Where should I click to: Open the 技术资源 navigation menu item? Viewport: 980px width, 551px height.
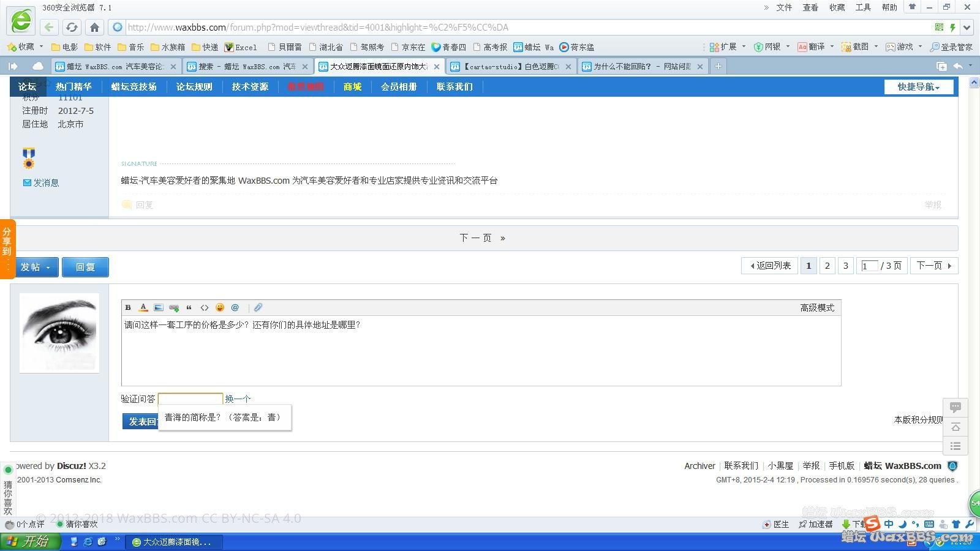tap(250, 87)
